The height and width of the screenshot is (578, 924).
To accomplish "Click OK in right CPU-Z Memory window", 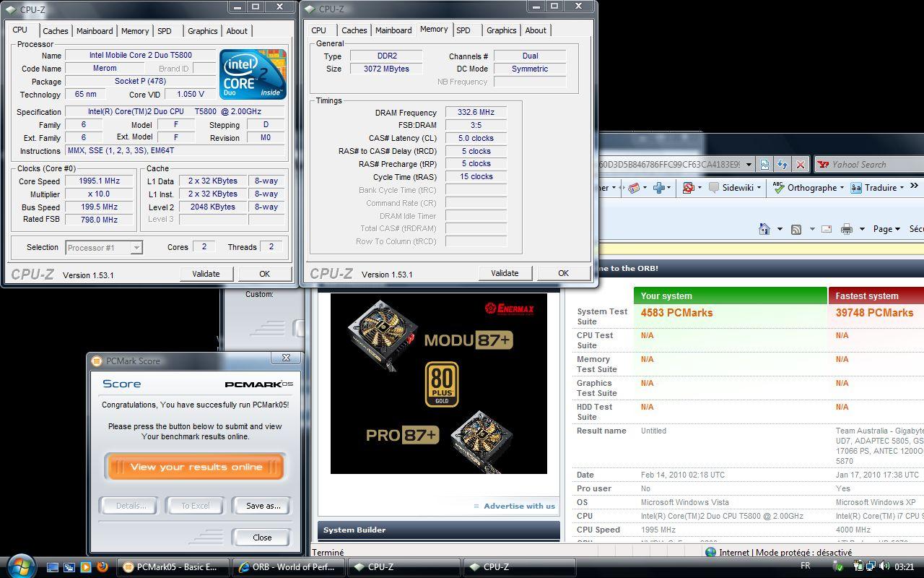I will click(563, 273).
